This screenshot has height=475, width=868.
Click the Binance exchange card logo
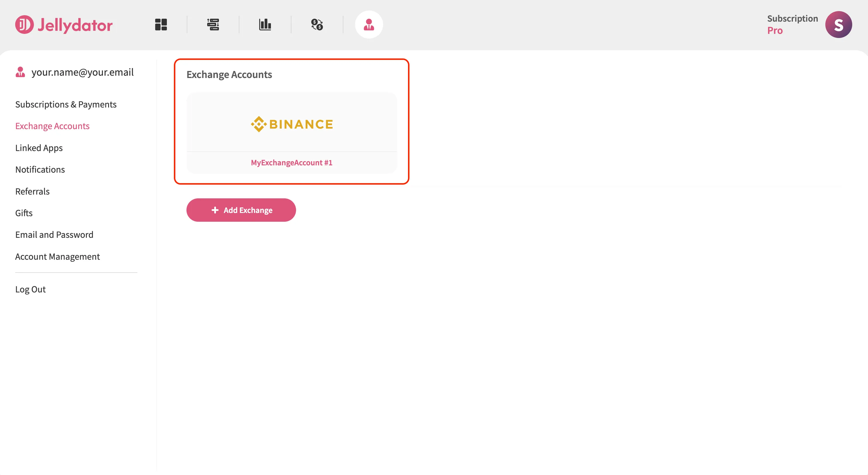coord(292,124)
